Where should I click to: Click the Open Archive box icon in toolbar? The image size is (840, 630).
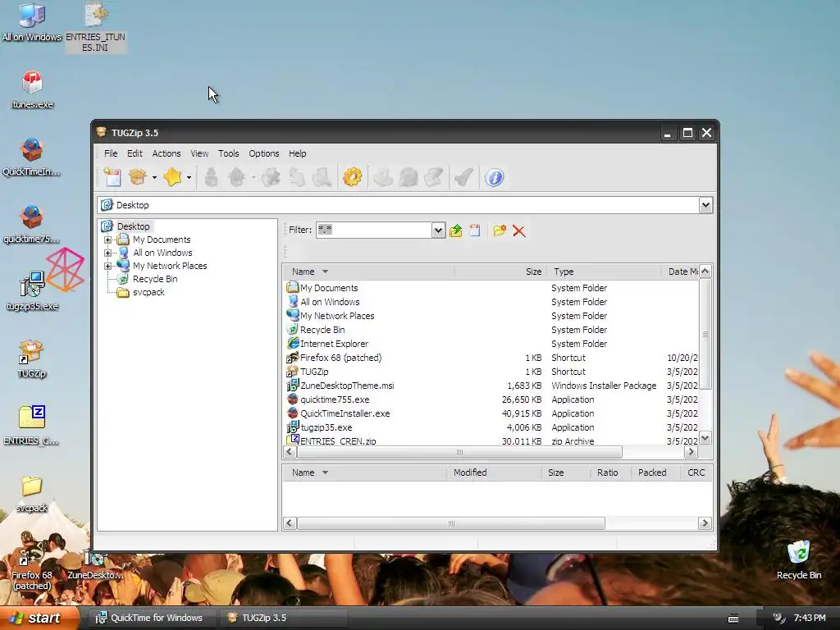138,177
